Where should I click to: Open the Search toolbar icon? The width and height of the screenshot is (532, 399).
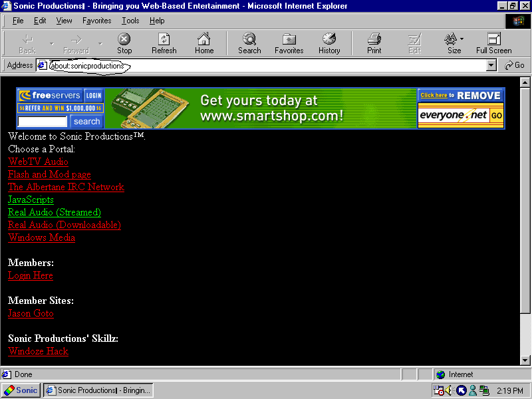(x=249, y=43)
